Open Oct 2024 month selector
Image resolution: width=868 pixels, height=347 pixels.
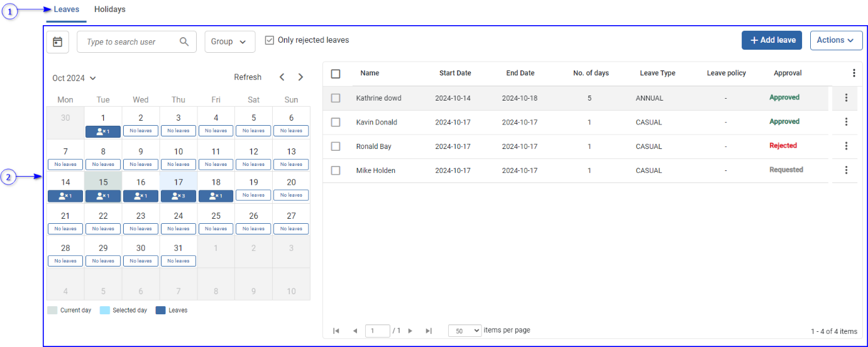[x=74, y=78]
